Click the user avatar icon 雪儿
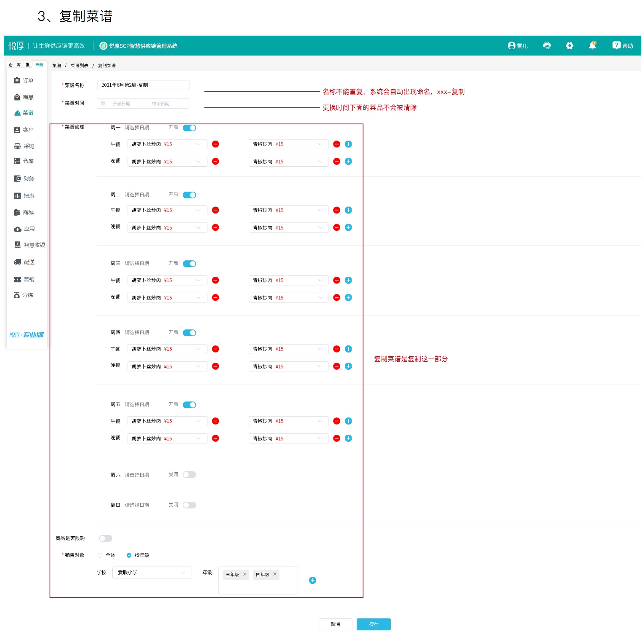Viewport: 644px width, 644px height. coord(511,45)
